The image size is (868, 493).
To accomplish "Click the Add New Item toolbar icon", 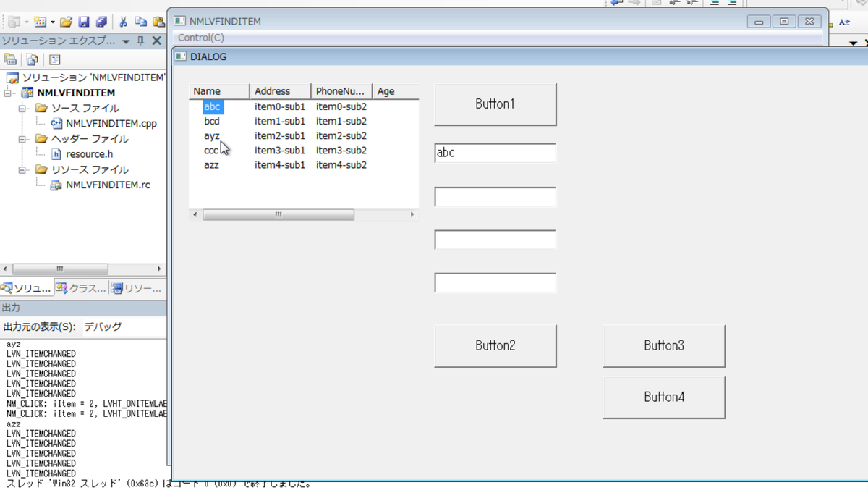I will click(40, 22).
